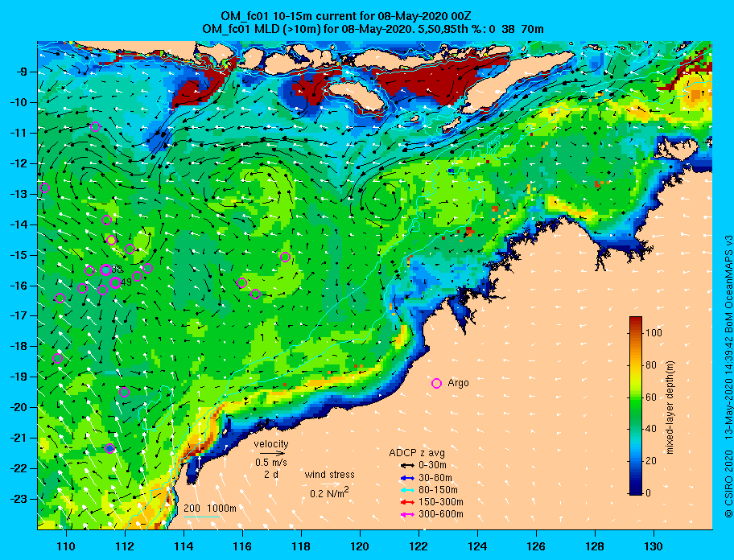
Task: Click the dark red top of color bar
Action: [x=636, y=320]
